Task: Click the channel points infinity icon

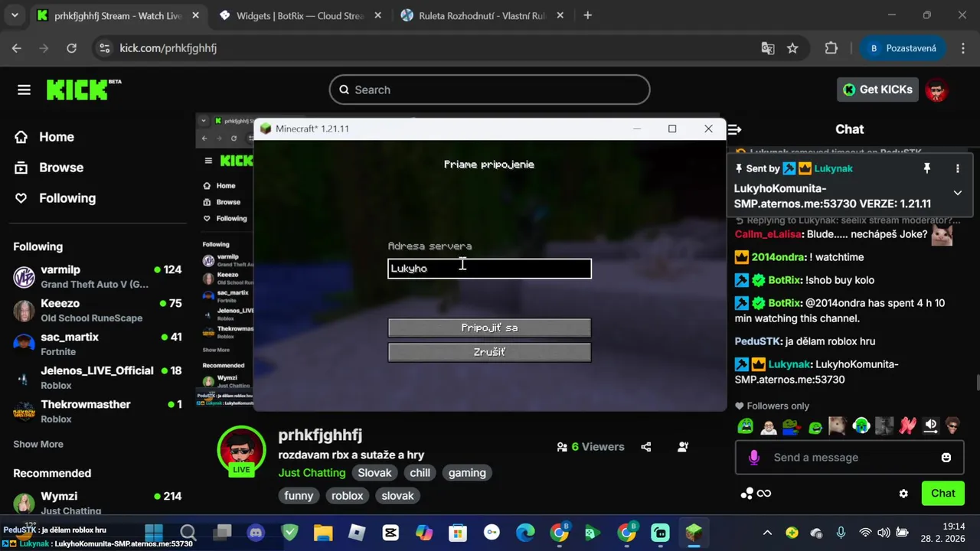Action: click(x=756, y=494)
